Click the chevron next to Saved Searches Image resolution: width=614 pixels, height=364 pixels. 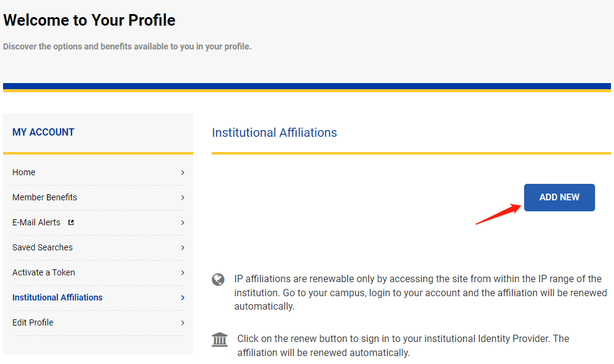point(182,248)
